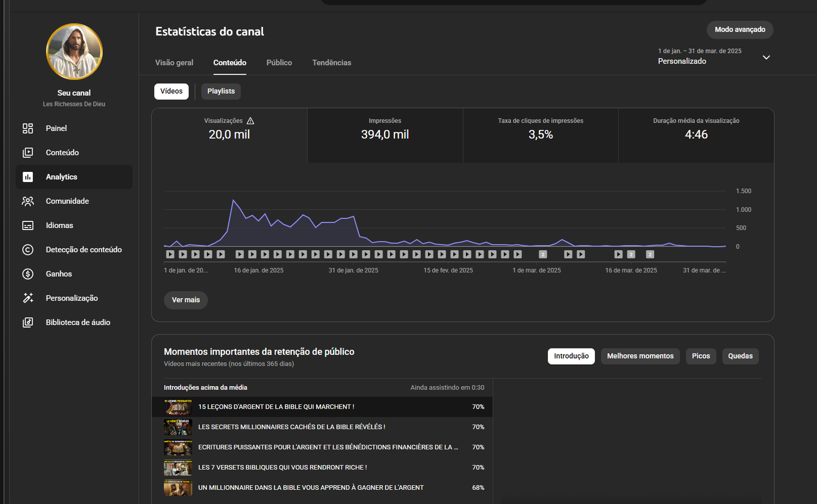Click the channel profile picture

74,52
